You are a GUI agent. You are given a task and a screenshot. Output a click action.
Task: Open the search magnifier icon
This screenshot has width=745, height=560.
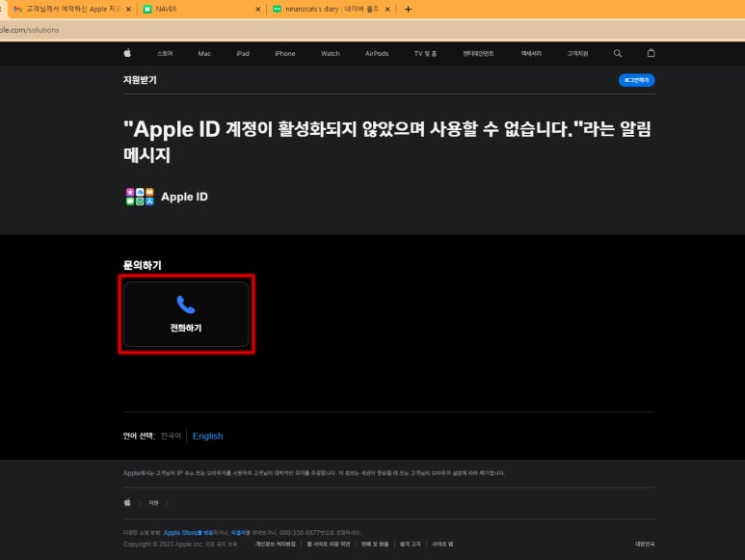pos(617,53)
